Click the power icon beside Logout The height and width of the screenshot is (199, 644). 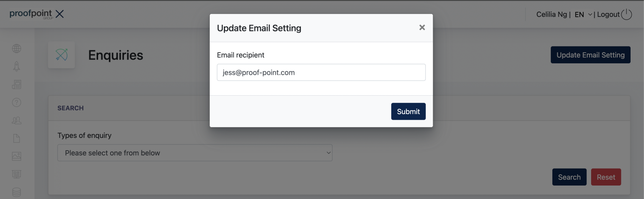(x=626, y=14)
